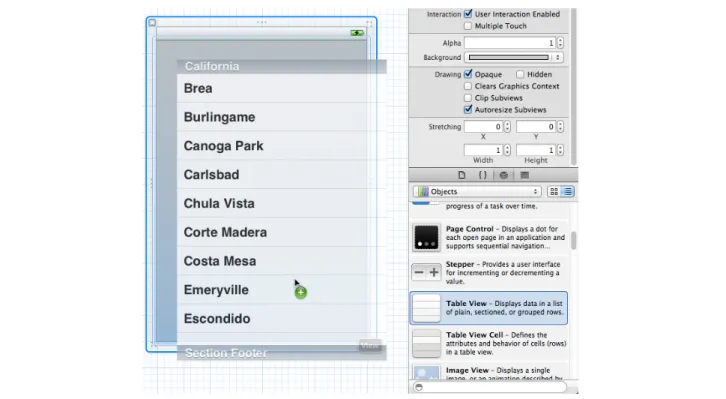Switch library to icon grid view

click(554, 192)
